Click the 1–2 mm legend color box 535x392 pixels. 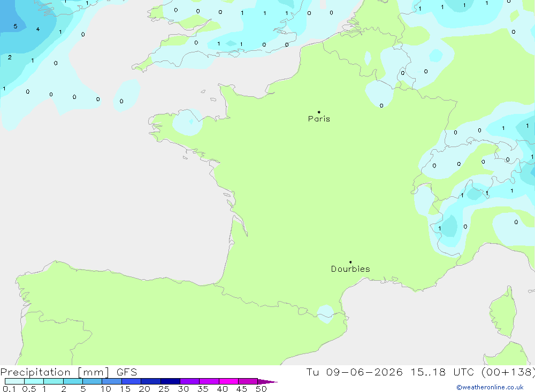coord(53,381)
